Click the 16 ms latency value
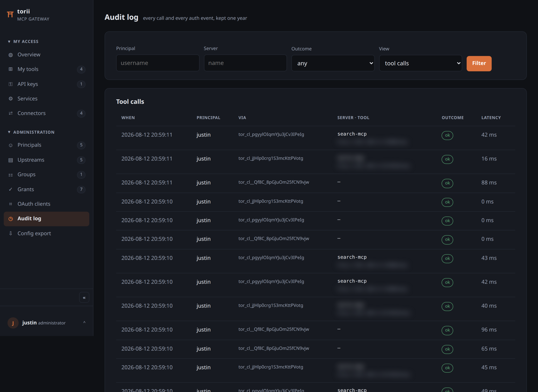The width and height of the screenshot is (538, 392). [489, 159]
